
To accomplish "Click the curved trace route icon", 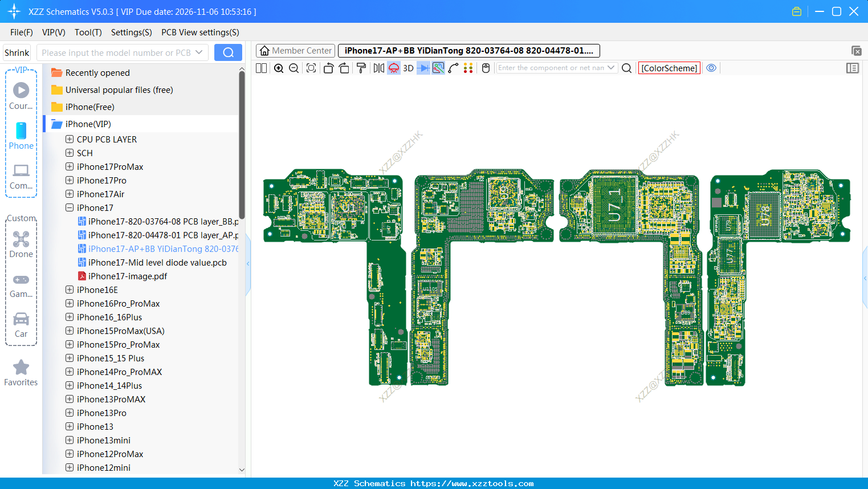I will [453, 68].
